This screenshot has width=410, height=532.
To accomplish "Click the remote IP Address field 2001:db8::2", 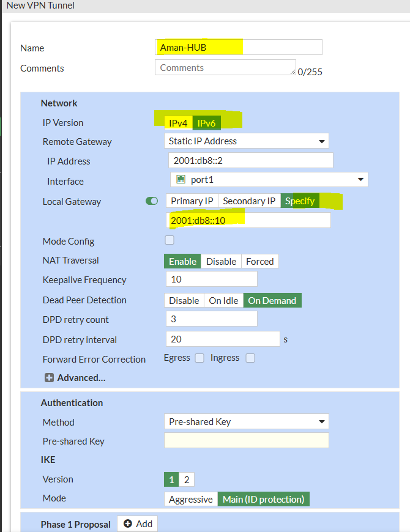I will pos(250,160).
